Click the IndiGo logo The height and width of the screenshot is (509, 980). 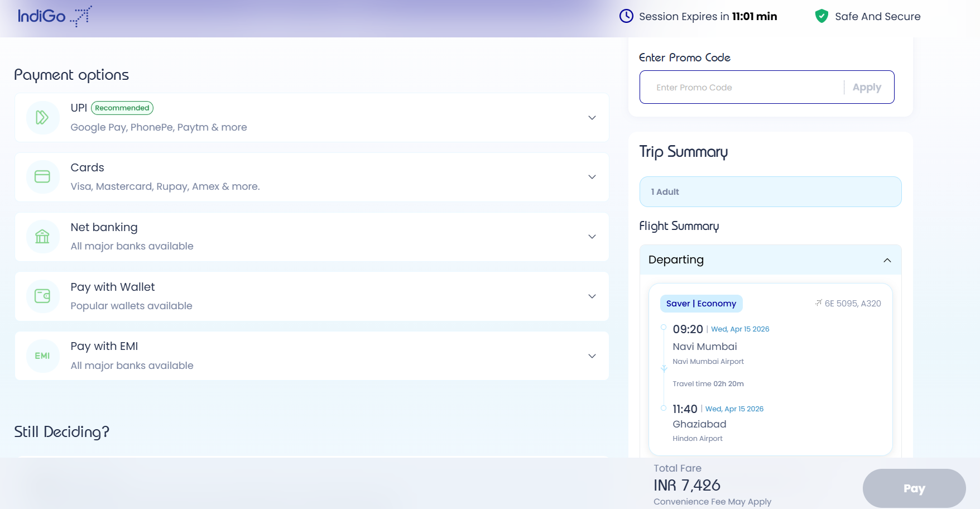[54, 16]
